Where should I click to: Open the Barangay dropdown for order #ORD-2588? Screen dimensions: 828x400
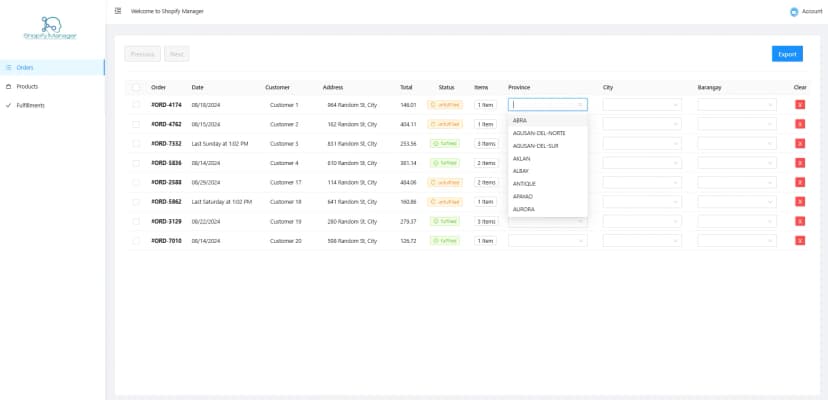tap(737, 182)
